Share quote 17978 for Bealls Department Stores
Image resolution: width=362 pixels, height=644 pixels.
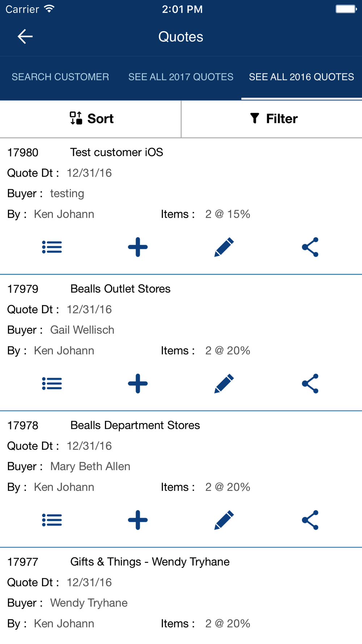[310, 520]
